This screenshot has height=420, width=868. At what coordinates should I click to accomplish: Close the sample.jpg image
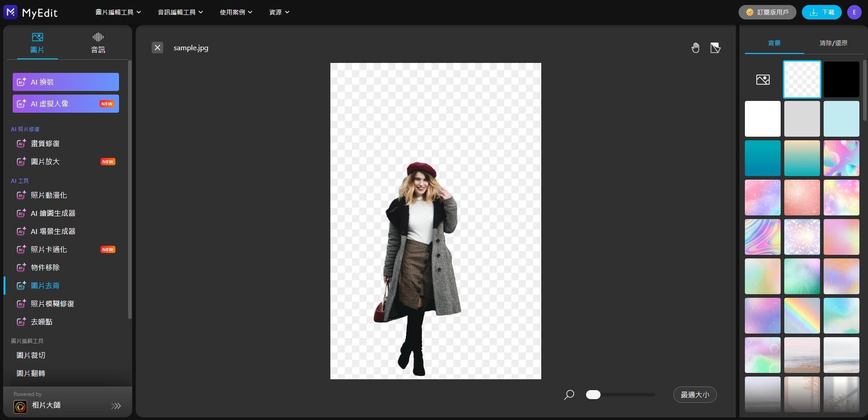(157, 48)
